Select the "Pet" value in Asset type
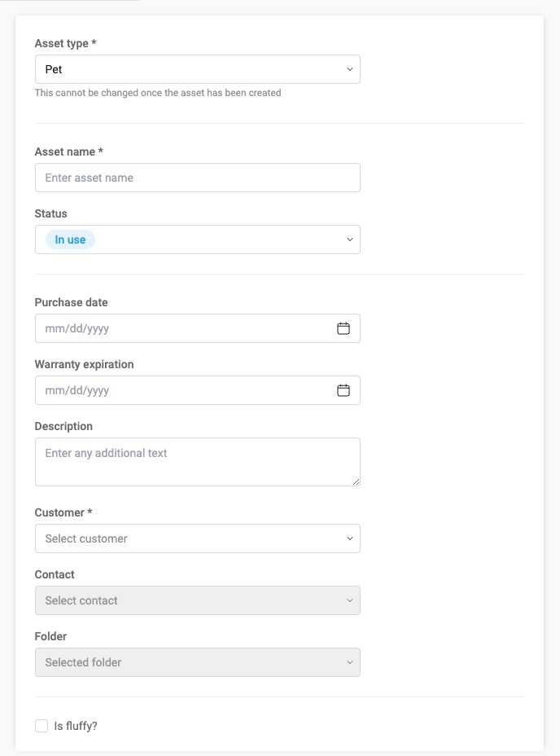Viewport: 560px width, 756px height. (54, 69)
